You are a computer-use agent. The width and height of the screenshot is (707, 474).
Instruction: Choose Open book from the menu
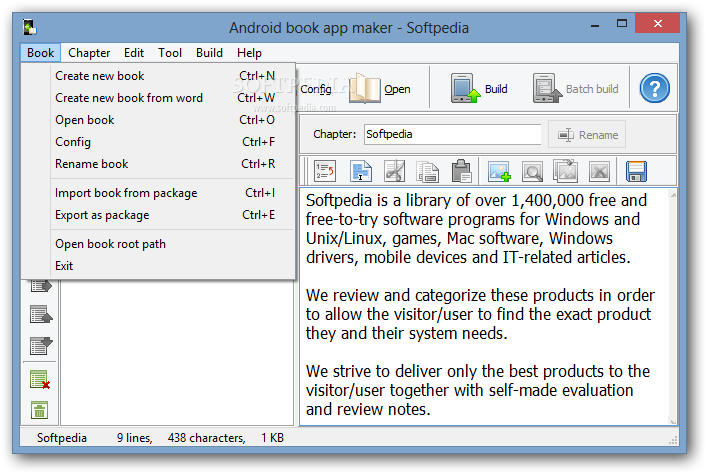158,120
